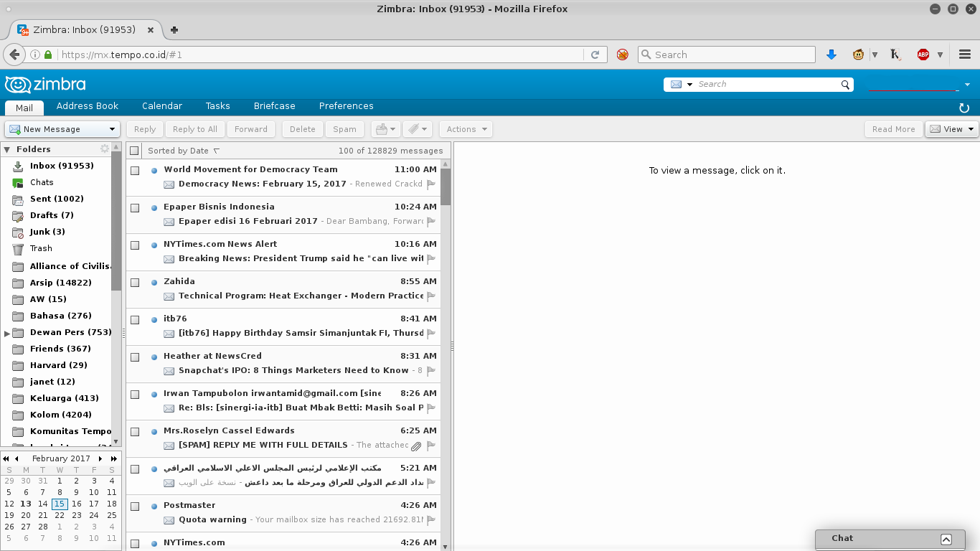Open the New Message dropdown arrow
Image resolution: width=980 pixels, height=551 pixels.
[x=112, y=129]
